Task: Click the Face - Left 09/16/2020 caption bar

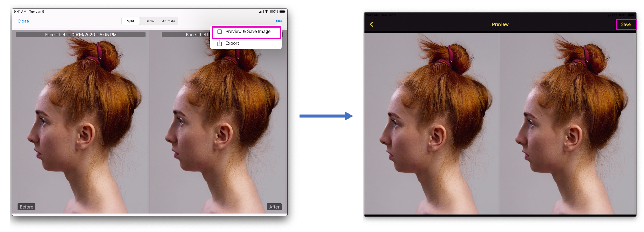Action: [81, 35]
